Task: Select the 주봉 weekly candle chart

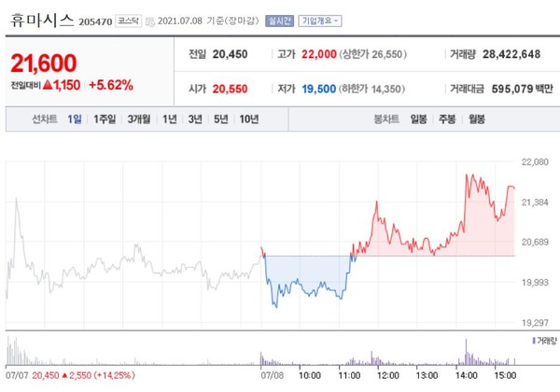Action: coord(448,119)
